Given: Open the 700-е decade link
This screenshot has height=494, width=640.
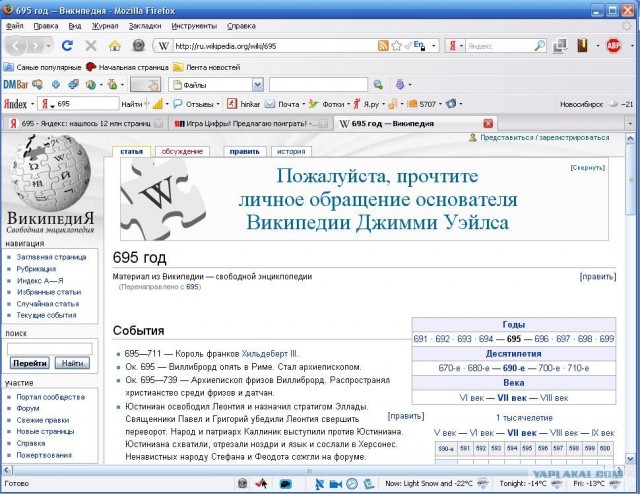Looking at the screenshot, I should 549,368.
